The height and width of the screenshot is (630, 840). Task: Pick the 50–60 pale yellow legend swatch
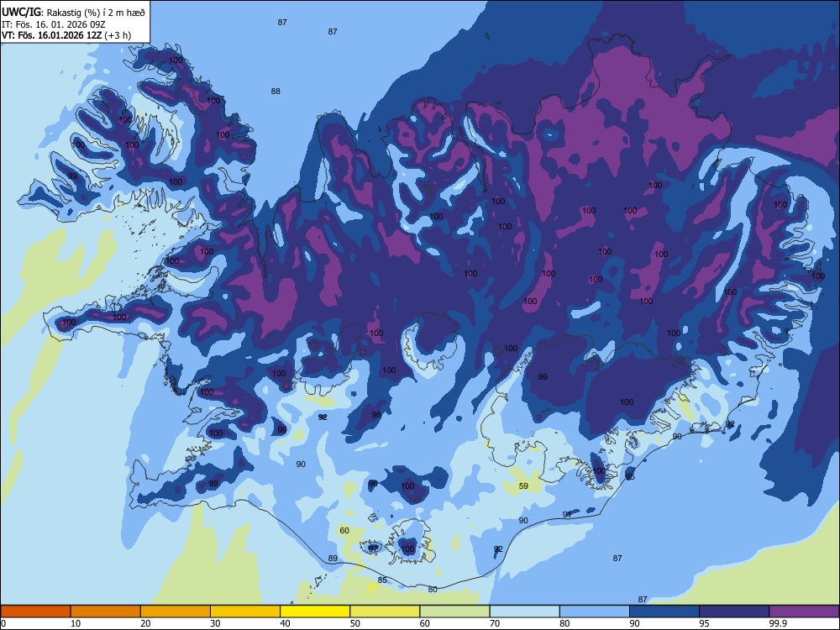[x=385, y=612]
